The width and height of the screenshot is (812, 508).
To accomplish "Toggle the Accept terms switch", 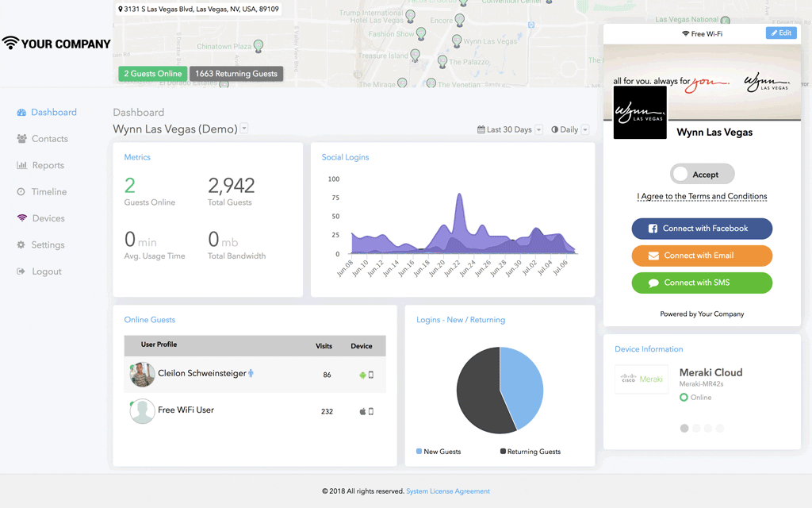I will point(702,175).
